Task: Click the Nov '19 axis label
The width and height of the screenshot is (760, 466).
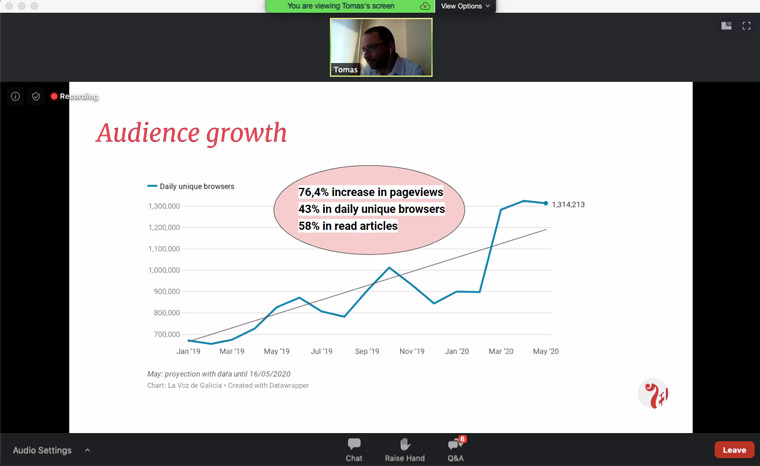Action: coord(412,351)
